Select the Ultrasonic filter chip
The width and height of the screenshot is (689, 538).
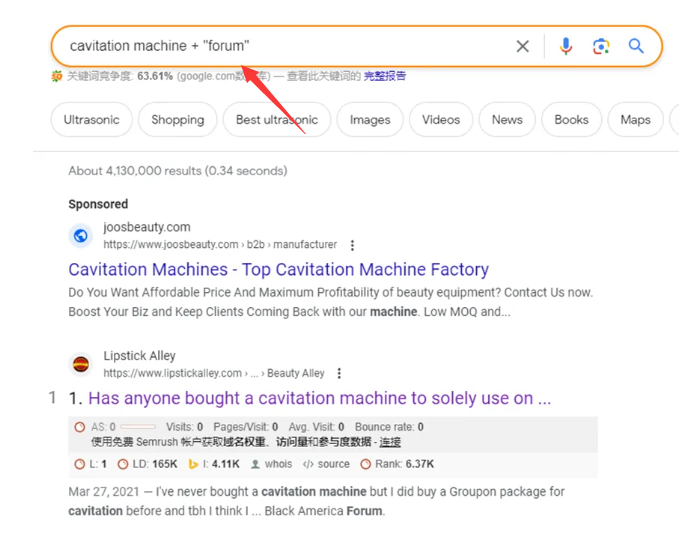pos(91,120)
